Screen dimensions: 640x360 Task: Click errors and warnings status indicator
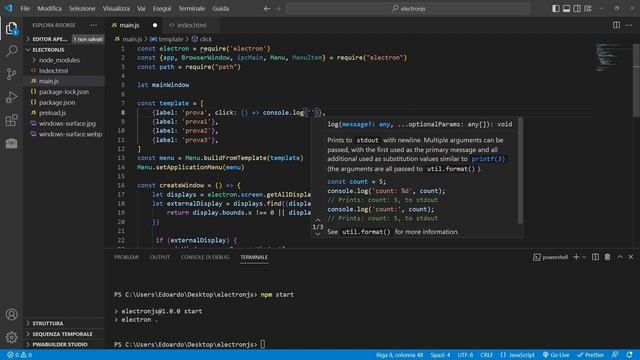(19, 355)
